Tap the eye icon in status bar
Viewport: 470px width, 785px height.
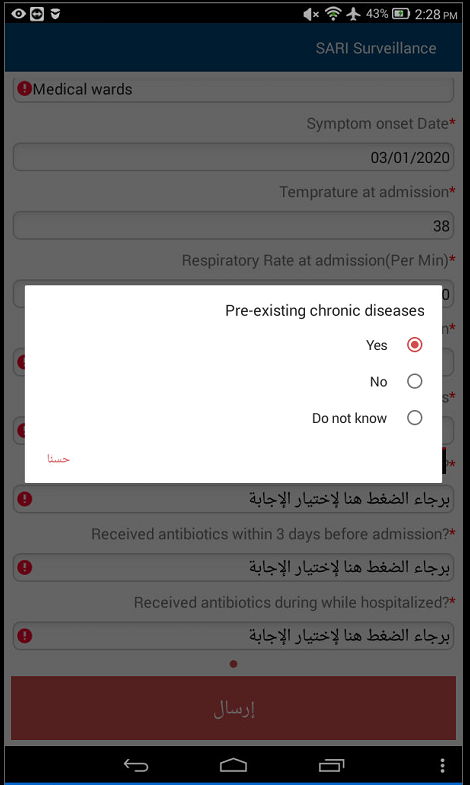tap(19, 14)
